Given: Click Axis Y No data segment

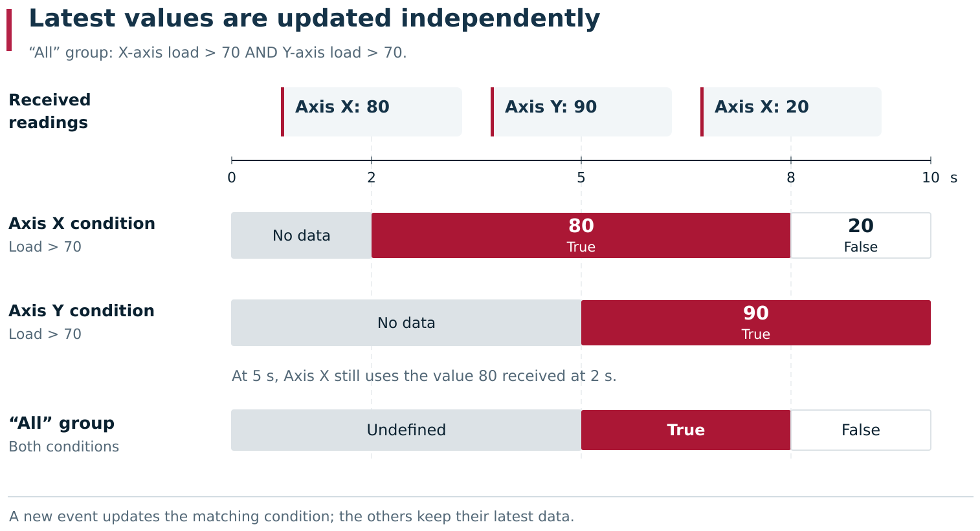Looking at the screenshot, I should (x=406, y=323).
